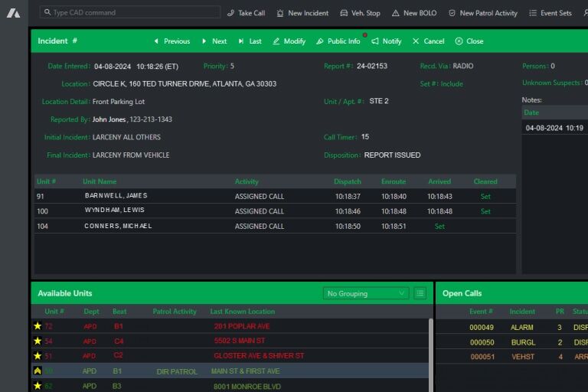The height and width of the screenshot is (392, 588).
Task: Set cleared time for Barnwell, James
Action: pyautogui.click(x=485, y=197)
